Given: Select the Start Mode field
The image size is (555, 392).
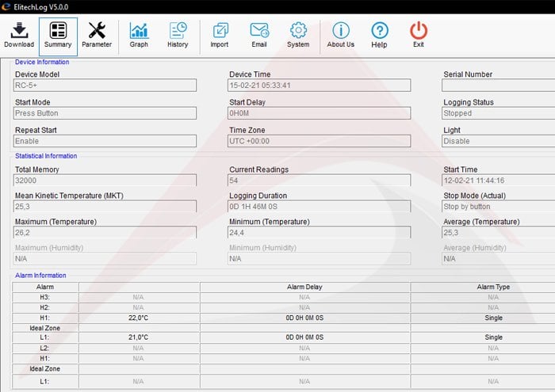Looking at the screenshot, I should click(x=105, y=113).
